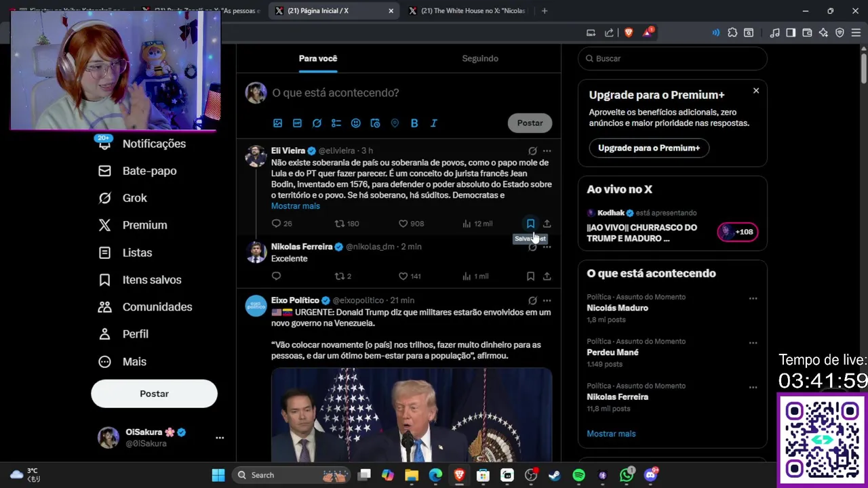Screen dimensions: 868x488
Task: Open Brave Rewards triangle icon
Action: click(x=648, y=33)
